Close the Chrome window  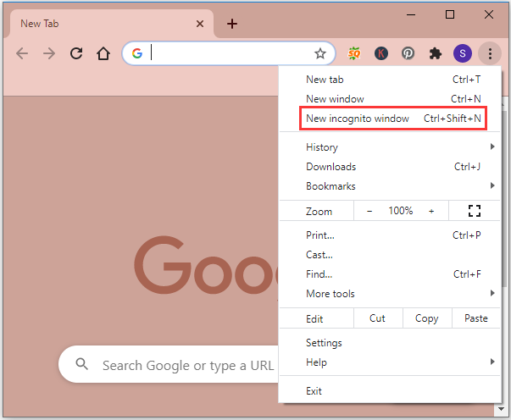488,14
